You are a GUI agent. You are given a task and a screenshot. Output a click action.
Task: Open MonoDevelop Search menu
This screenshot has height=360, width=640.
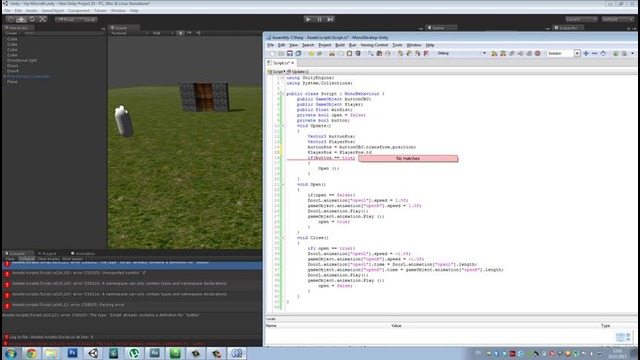coord(308,45)
